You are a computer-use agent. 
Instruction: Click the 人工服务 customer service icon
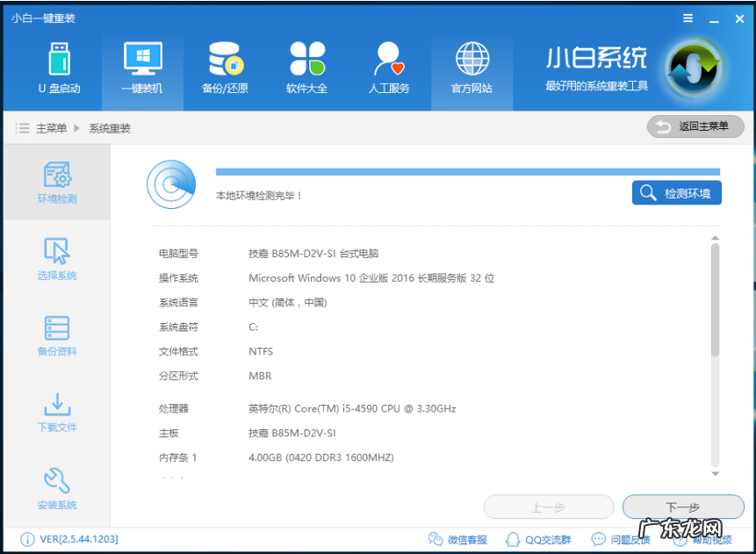pos(389,70)
